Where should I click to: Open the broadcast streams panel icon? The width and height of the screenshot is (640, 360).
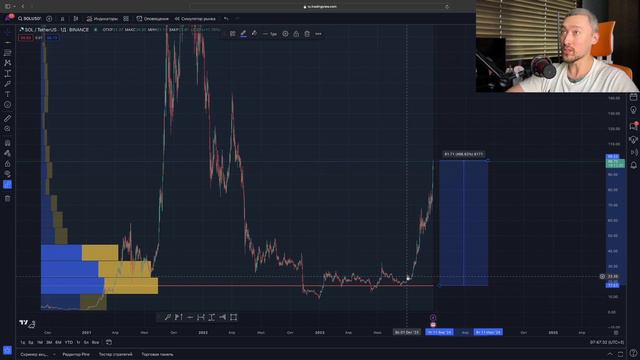point(633,152)
